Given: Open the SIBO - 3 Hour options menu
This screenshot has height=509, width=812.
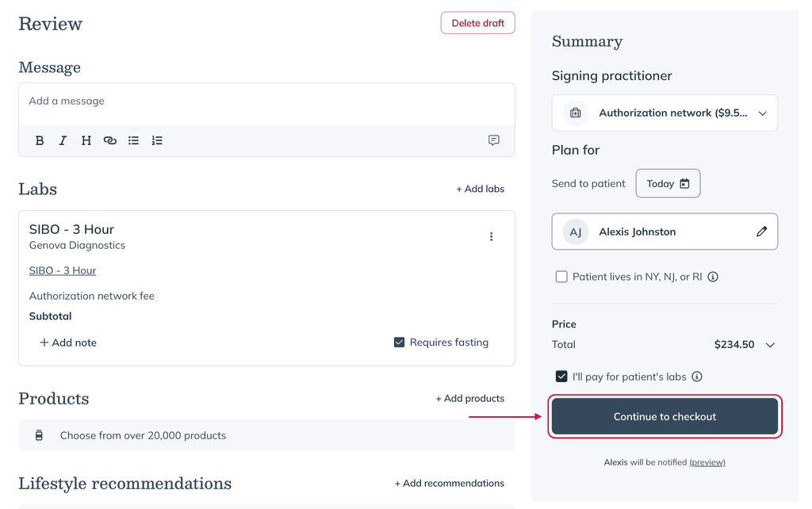Looking at the screenshot, I should 492,236.
